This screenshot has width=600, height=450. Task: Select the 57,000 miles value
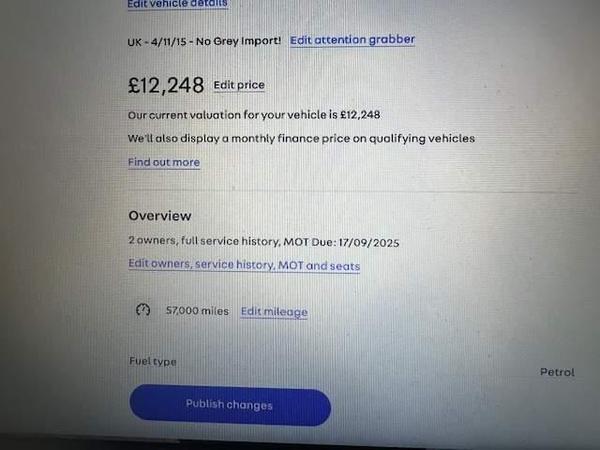click(x=197, y=311)
